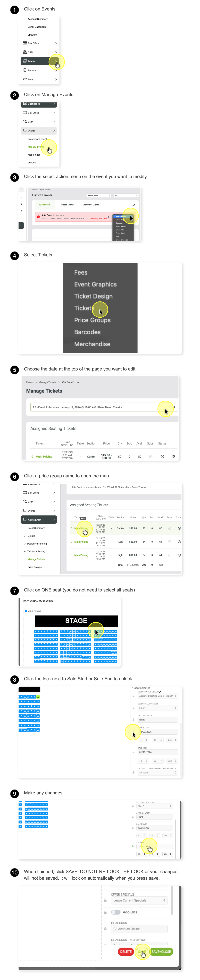This screenshot has height=980, width=200.
Task: Open the Sort by Name dropdown
Action: [x=99, y=195]
